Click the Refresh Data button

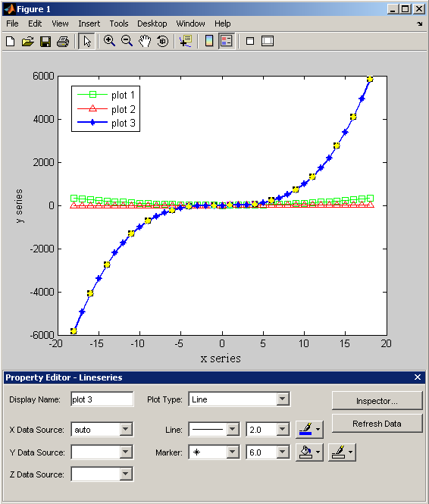pos(377,424)
